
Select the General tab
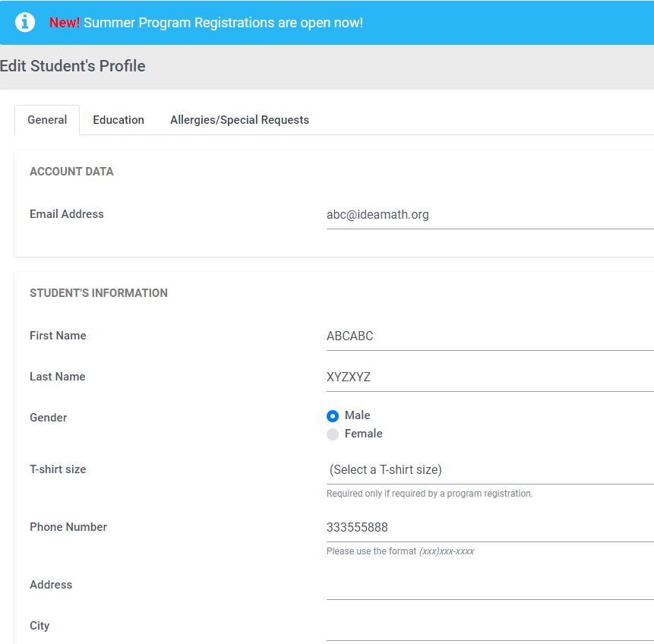[x=47, y=120]
